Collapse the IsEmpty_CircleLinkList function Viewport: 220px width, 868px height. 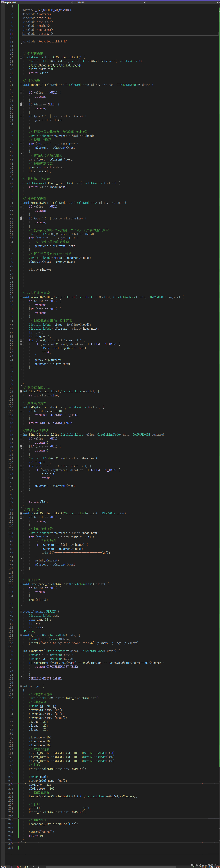click(21, 407)
